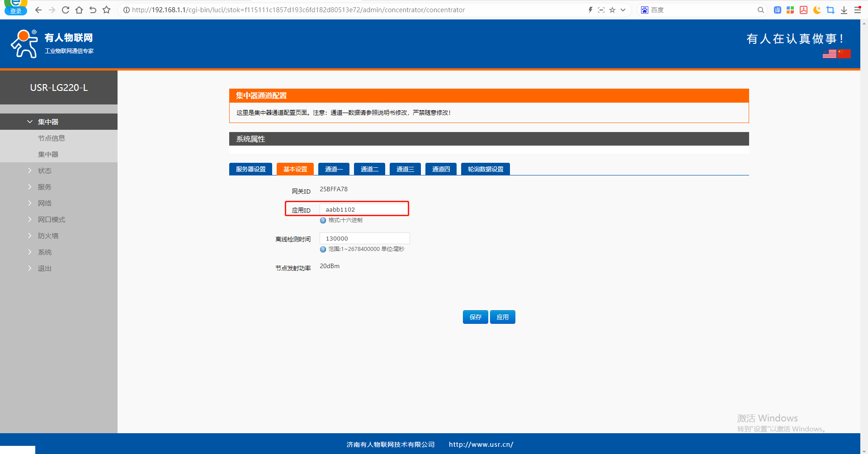Click the help icon beside 格式:十六进制
The width and height of the screenshot is (868, 454).
(x=323, y=221)
